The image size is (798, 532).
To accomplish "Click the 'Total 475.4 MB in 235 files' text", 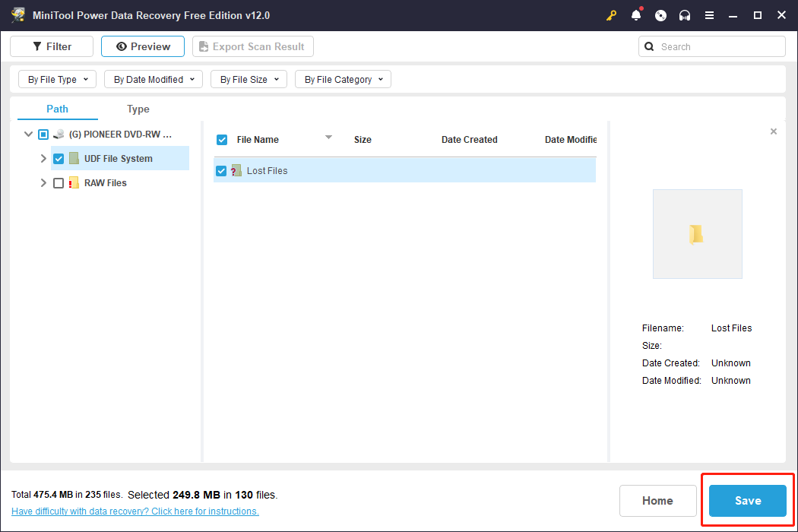I will tap(67, 494).
